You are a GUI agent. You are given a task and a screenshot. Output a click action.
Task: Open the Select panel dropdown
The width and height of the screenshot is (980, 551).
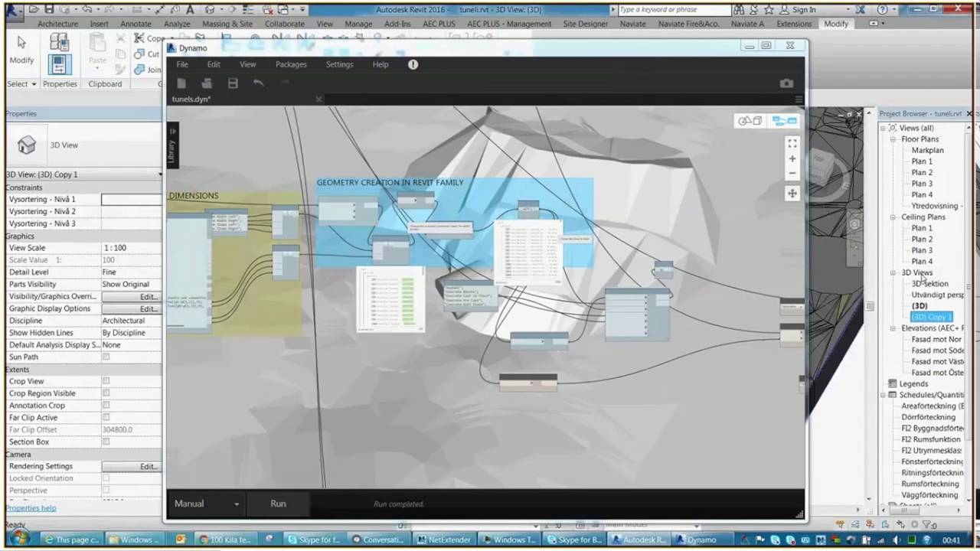(21, 84)
